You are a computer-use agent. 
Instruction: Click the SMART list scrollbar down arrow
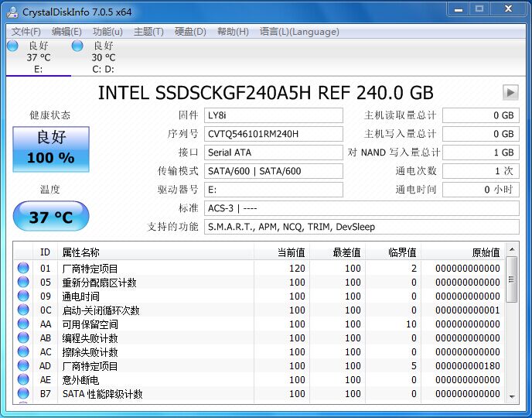(x=512, y=396)
